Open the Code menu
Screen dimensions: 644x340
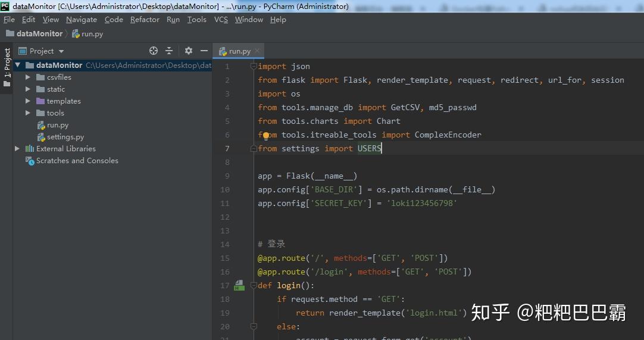click(114, 20)
